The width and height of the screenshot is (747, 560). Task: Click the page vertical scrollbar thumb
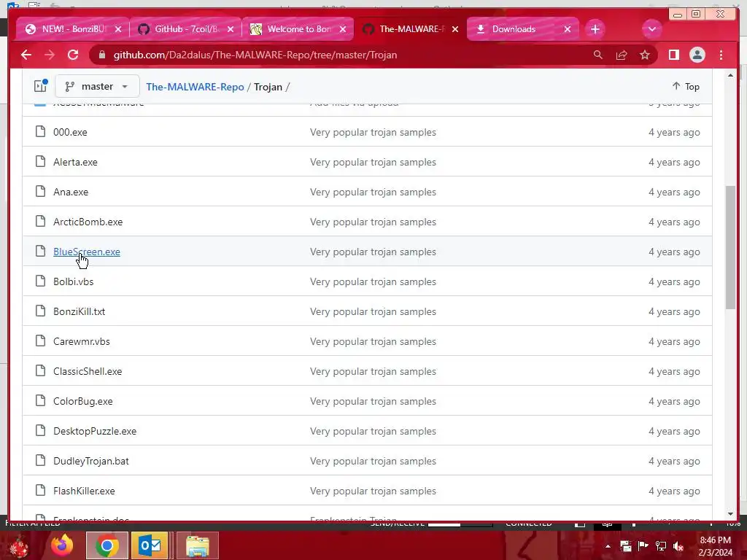click(x=730, y=248)
